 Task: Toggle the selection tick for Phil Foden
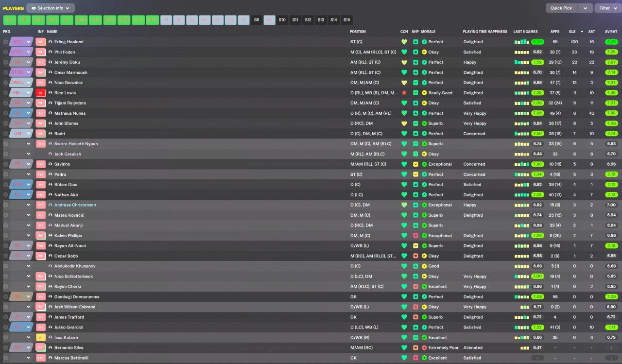[x=5, y=52]
